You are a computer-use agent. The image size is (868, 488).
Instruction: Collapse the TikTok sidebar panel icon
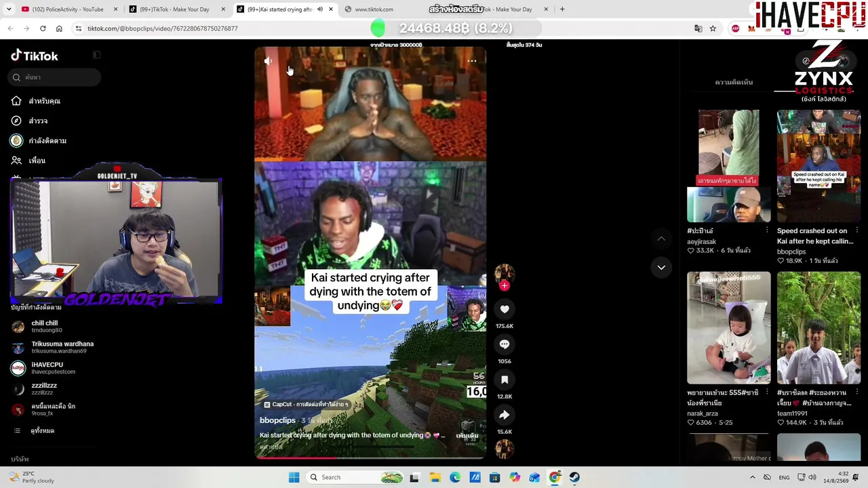[x=96, y=55]
